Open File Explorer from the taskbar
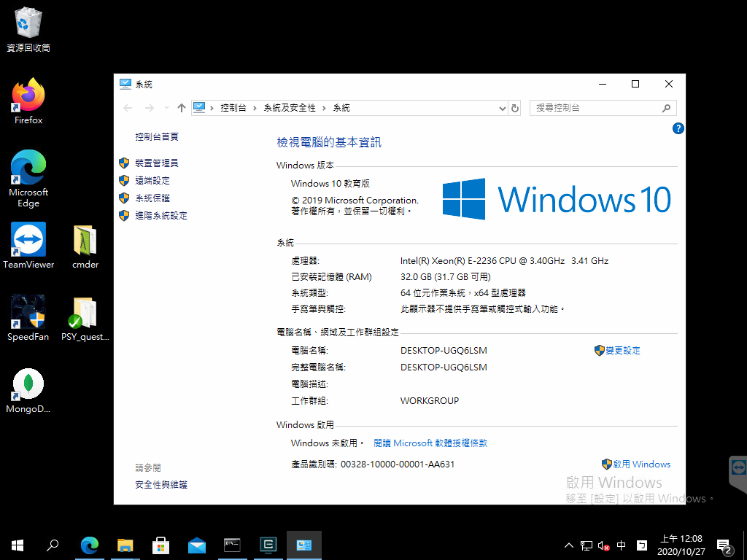The height and width of the screenshot is (560, 747). (x=125, y=545)
